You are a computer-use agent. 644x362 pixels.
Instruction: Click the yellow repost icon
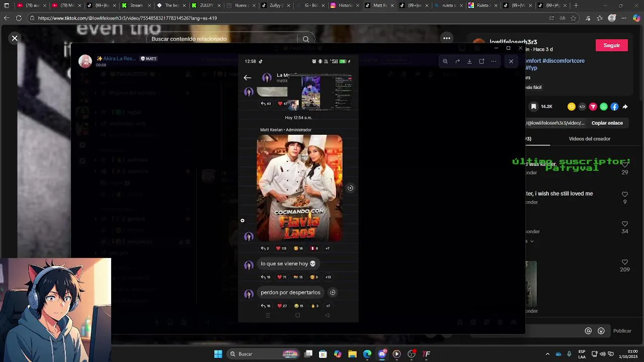click(572, 107)
